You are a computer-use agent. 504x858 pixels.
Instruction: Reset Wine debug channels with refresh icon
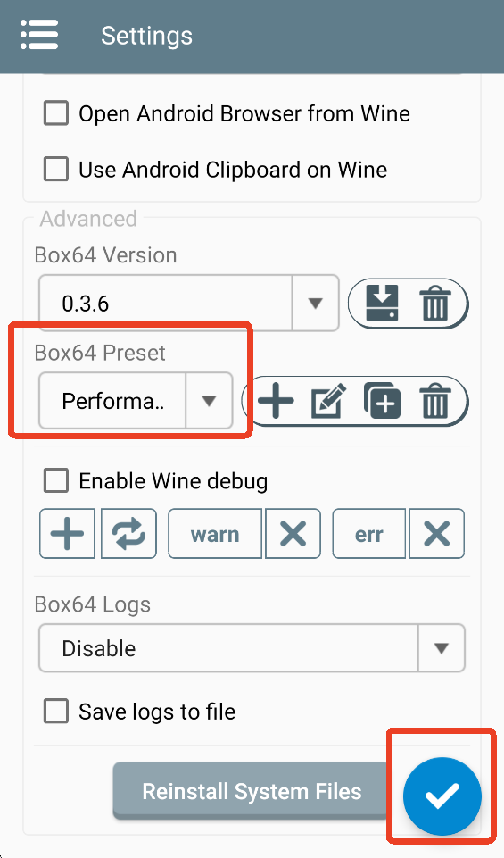(129, 534)
